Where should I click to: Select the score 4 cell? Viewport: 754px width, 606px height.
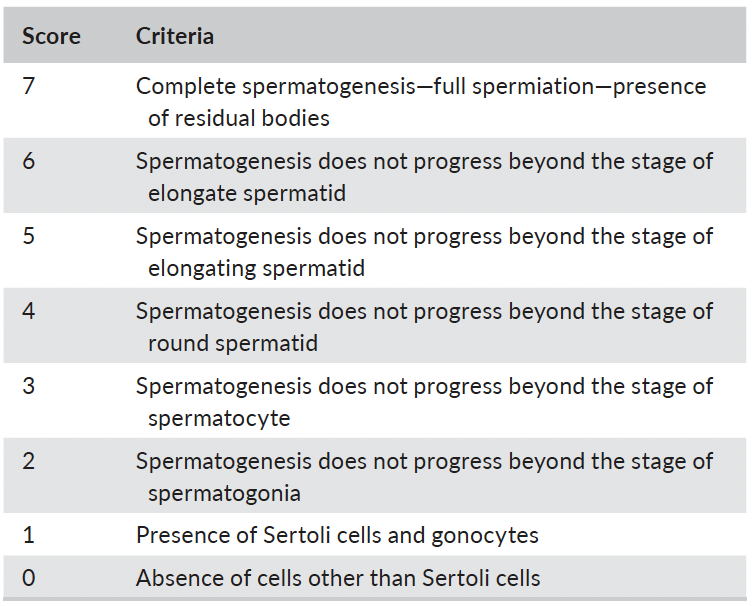(28, 311)
